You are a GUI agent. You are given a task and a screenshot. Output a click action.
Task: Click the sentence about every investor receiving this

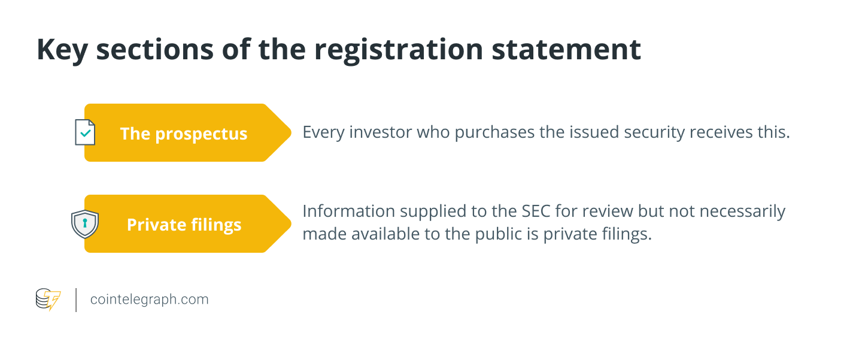point(546,132)
